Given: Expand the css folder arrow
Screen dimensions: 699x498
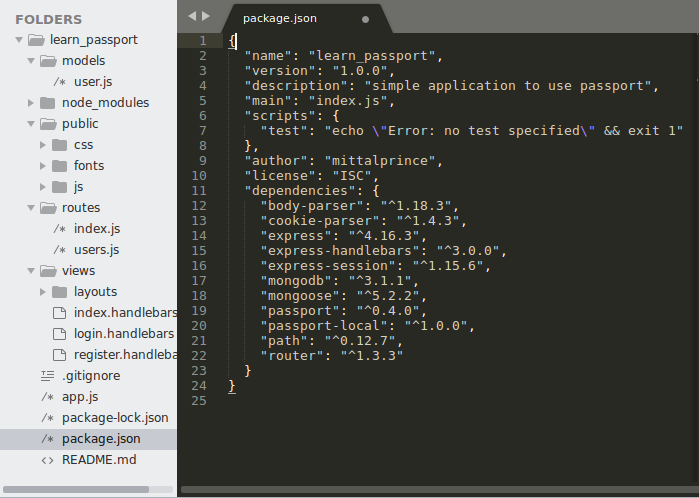Looking at the screenshot, I should coord(43,145).
